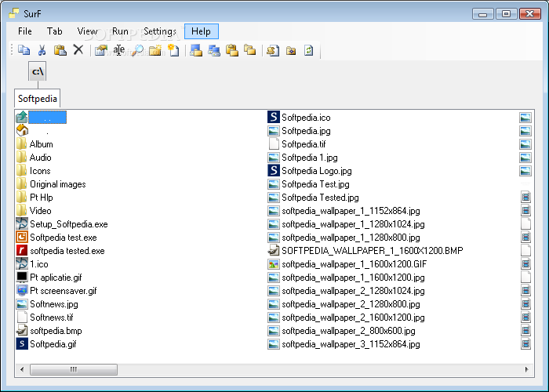Viewport: 549px width, 392px height.
Task: Select softpedia_wallpaper_2_800x600.jpg
Action: 348,330
